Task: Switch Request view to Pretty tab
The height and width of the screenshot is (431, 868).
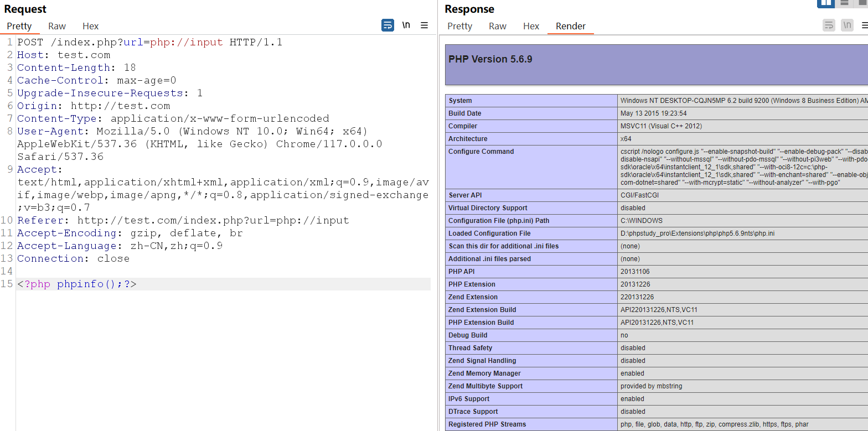Action: 19,26
